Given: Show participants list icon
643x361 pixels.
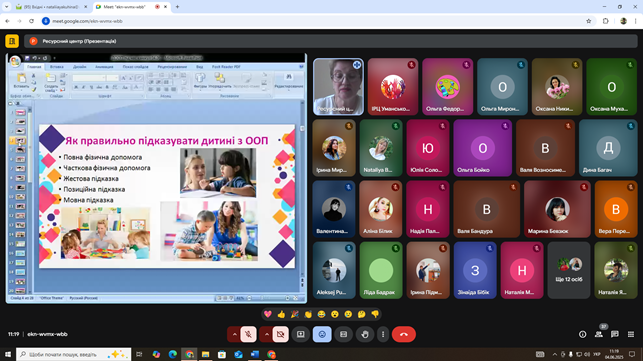Looking at the screenshot, I should [x=599, y=334].
